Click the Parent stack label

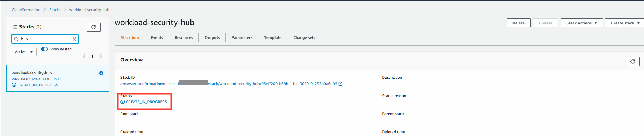coord(393,114)
